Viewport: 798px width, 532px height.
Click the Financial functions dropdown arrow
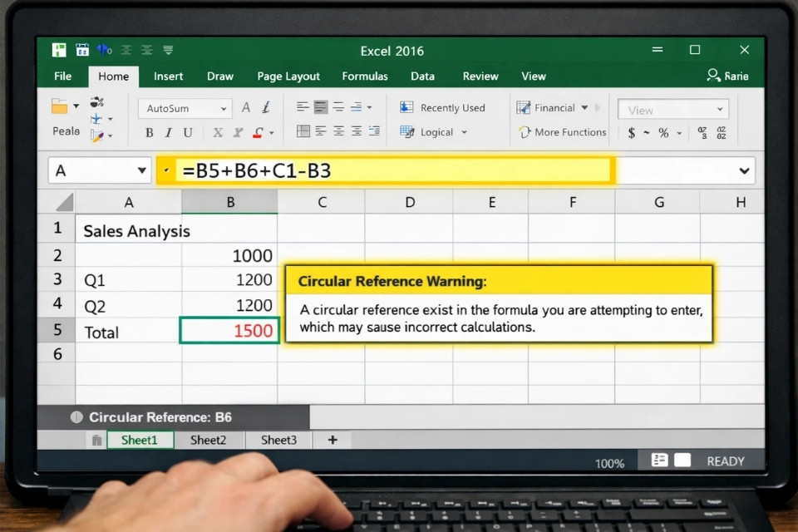pyautogui.click(x=584, y=107)
